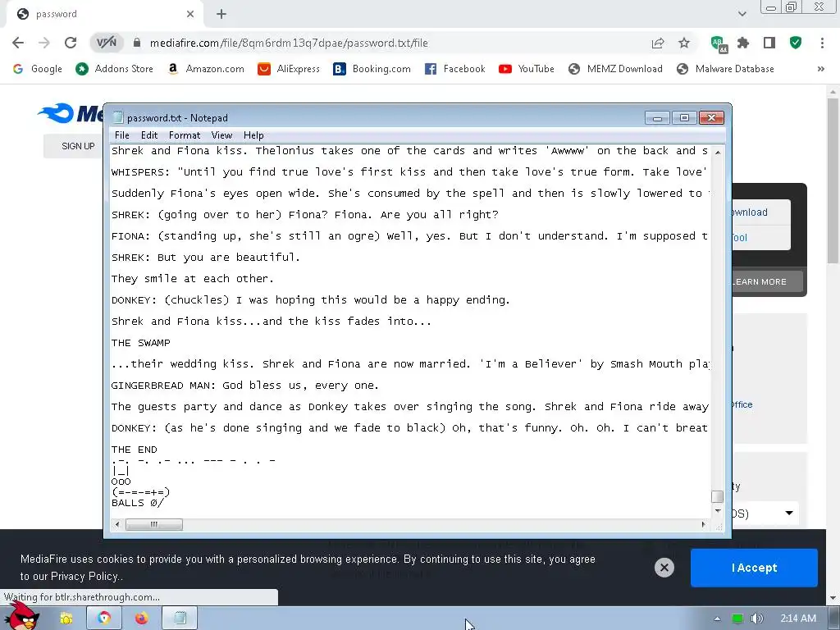Viewport: 840px width, 630px height.
Task: Reload the page with the refresh icon
Action: 71,43
